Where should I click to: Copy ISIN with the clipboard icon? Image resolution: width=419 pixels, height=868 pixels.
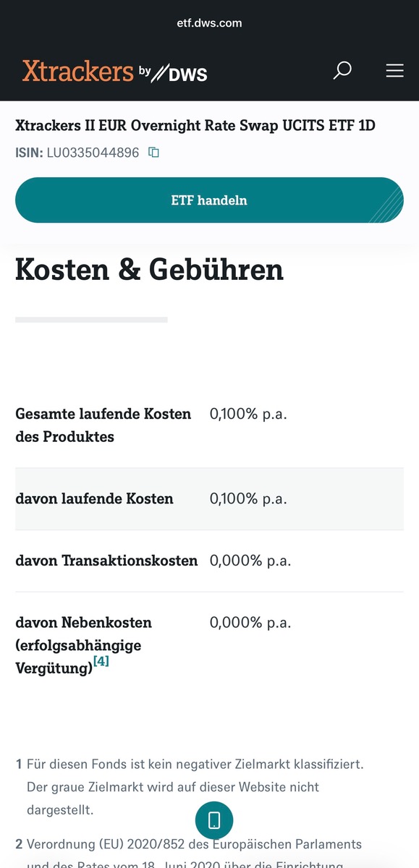click(x=153, y=153)
